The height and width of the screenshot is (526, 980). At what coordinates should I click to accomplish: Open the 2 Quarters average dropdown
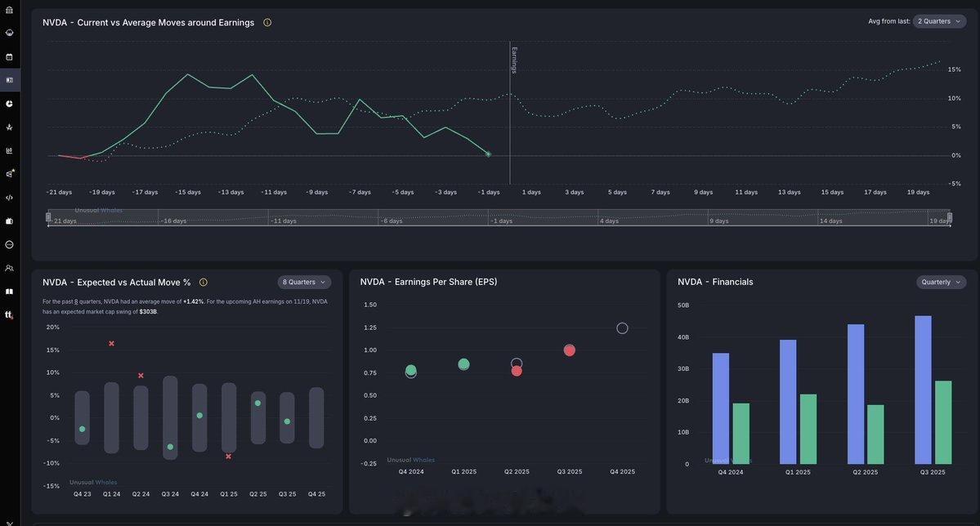[939, 21]
